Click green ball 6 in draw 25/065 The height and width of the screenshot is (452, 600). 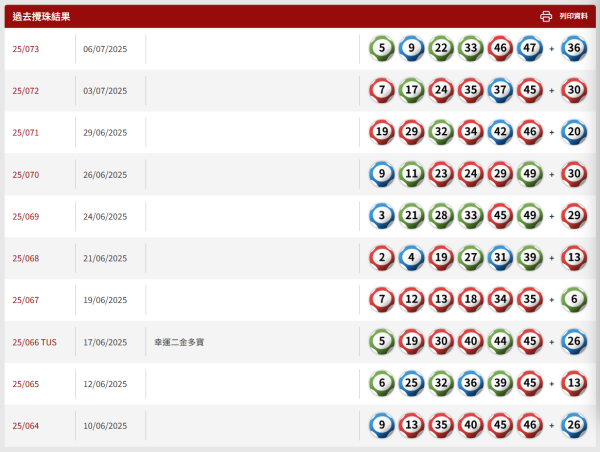382,383
